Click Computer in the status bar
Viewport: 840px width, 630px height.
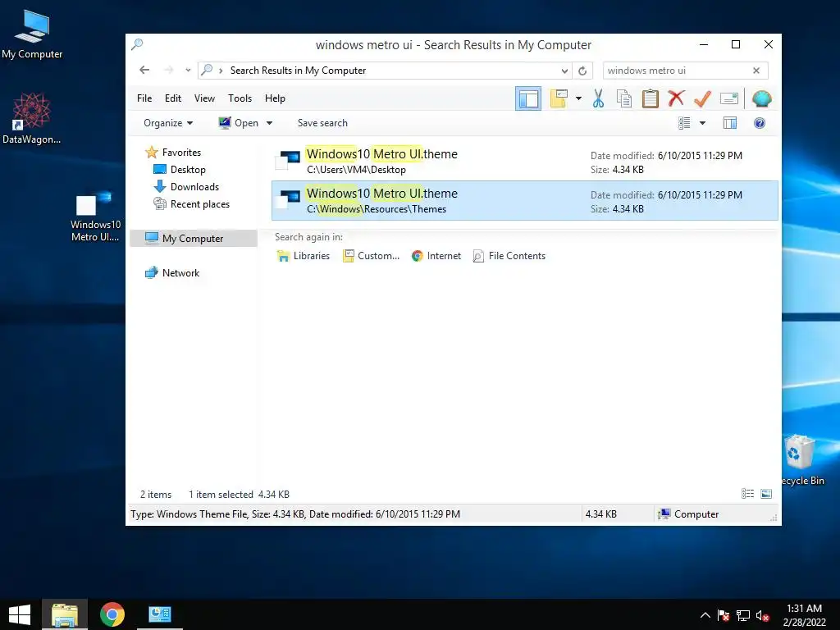pyautogui.click(x=688, y=514)
